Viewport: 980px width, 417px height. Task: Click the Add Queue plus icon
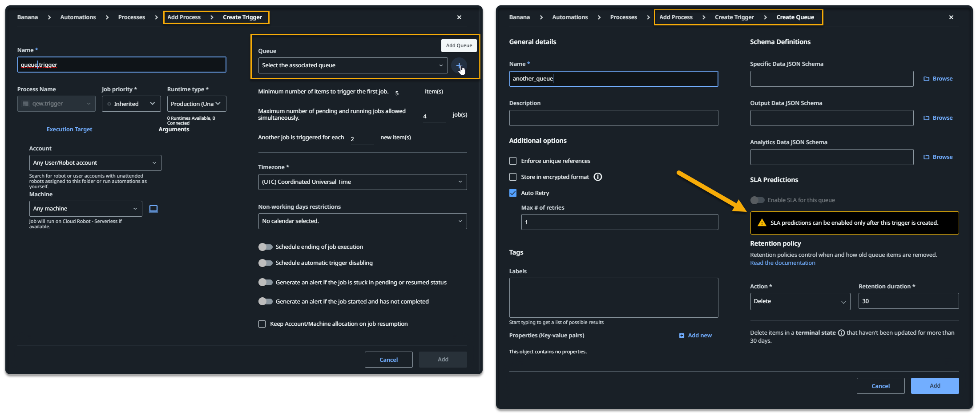click(x=460, y=65)
